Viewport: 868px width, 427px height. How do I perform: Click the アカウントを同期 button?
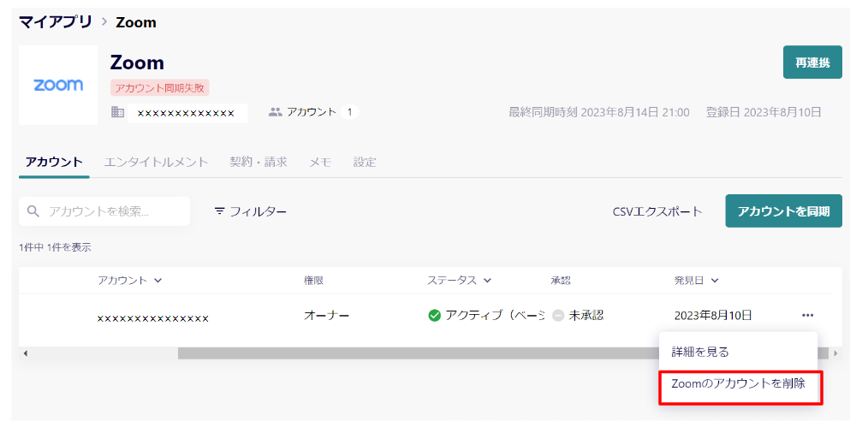pyautogui.click(x=783, y=211)
